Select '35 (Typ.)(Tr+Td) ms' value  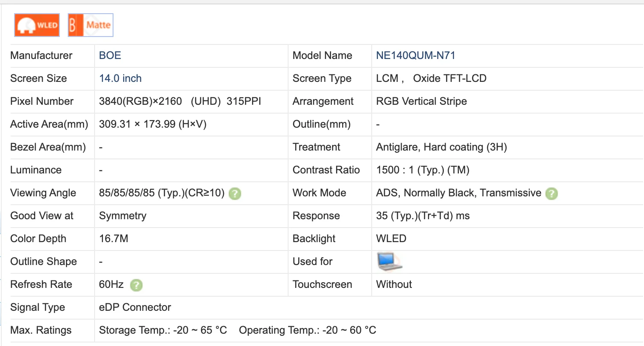coord(423,216)
